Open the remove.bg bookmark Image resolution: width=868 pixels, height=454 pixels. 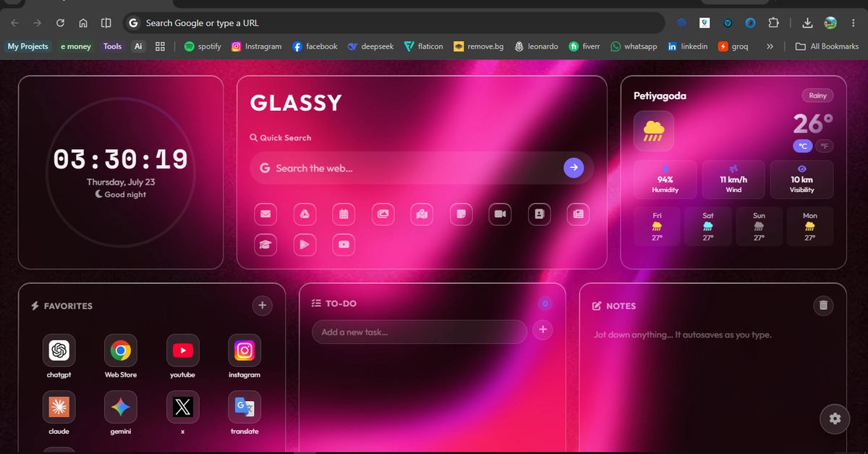point(479,46)
